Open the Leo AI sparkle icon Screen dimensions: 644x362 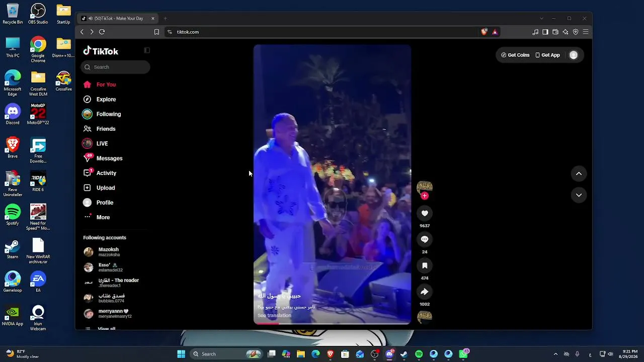(566, 32)
